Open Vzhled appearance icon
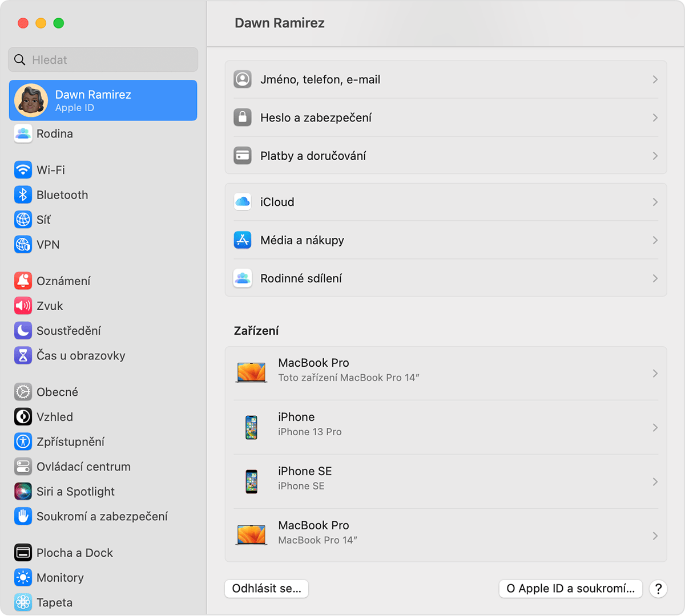This screenshot has width=685, height=616. 23,417
